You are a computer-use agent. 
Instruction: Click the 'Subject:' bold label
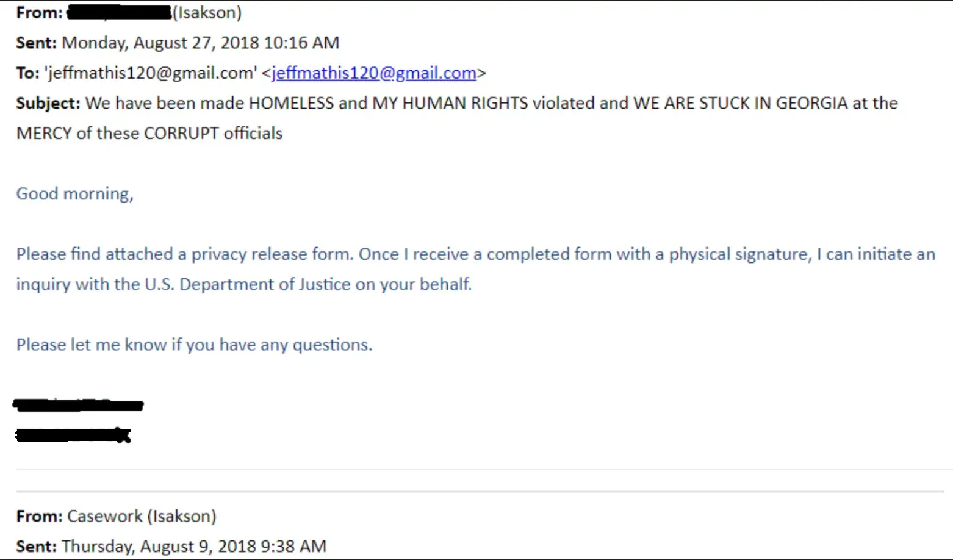[48, 103]
